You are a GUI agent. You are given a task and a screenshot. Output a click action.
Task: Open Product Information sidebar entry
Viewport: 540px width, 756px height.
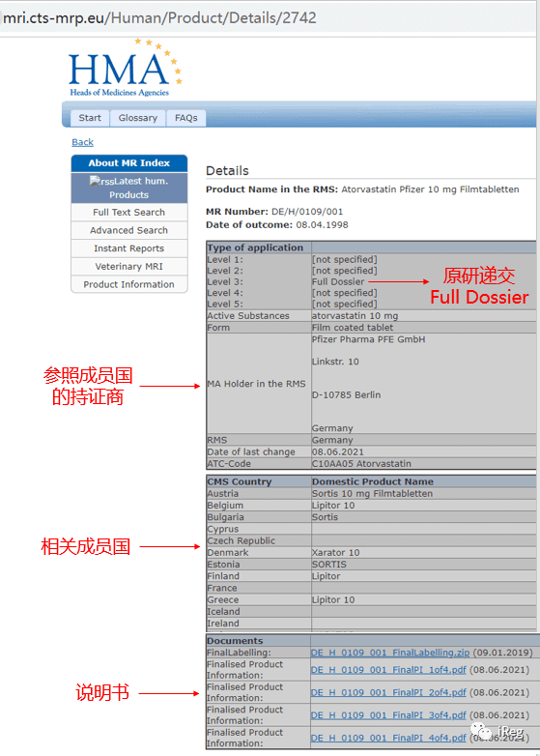pos(129,284)
